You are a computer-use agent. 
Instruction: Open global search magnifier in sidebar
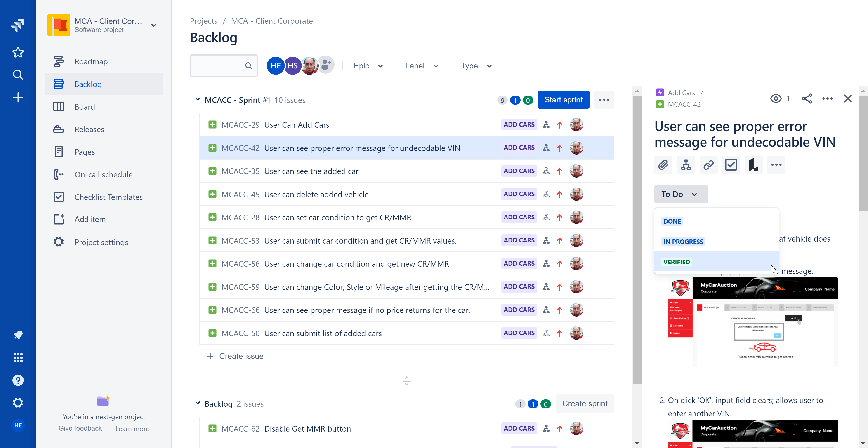(18, 75)
